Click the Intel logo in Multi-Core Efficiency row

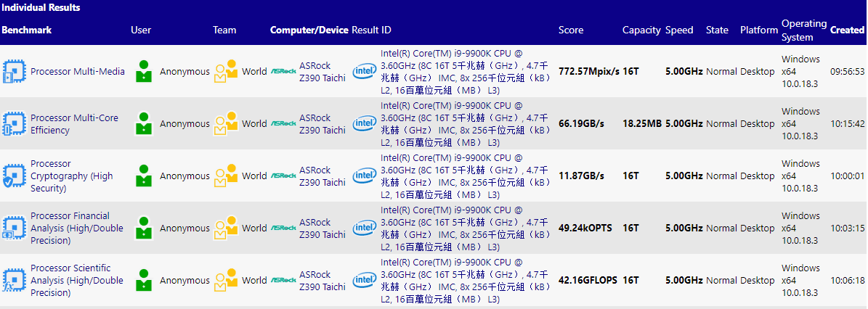(364, 124)
